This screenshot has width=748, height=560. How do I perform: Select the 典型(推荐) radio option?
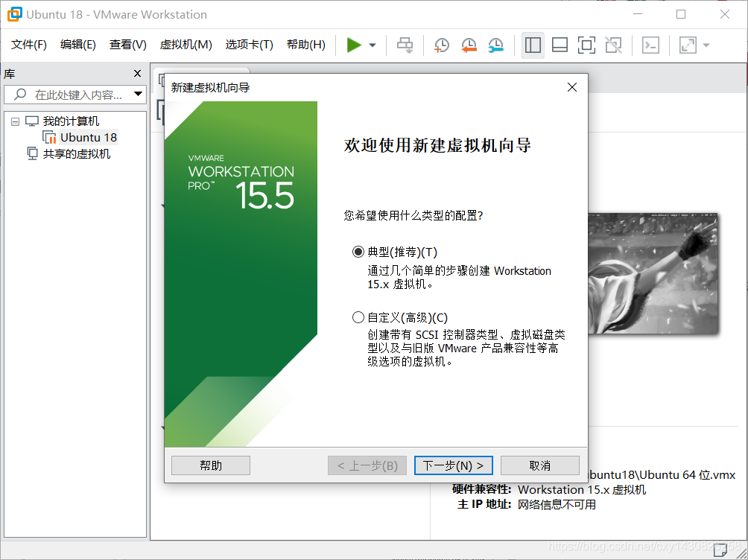(x=358, y=252)
